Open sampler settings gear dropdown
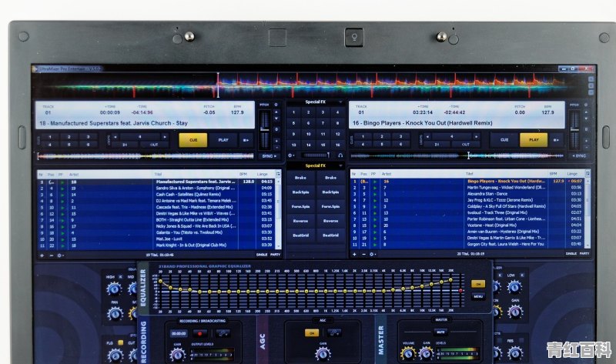 [x=291, y=155]
